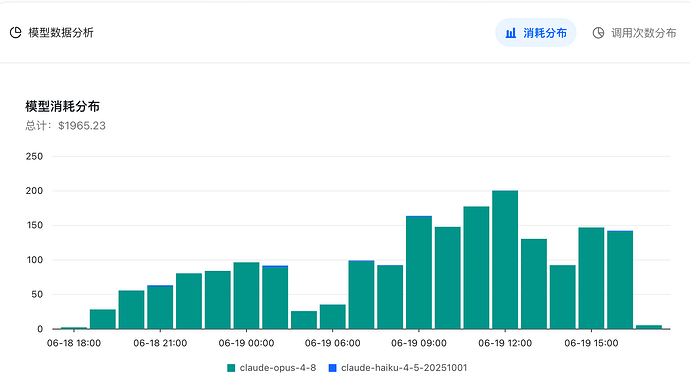Click the bar chart icon in 消耗分布 tab

pyautogui.click(x=510, y=33)
